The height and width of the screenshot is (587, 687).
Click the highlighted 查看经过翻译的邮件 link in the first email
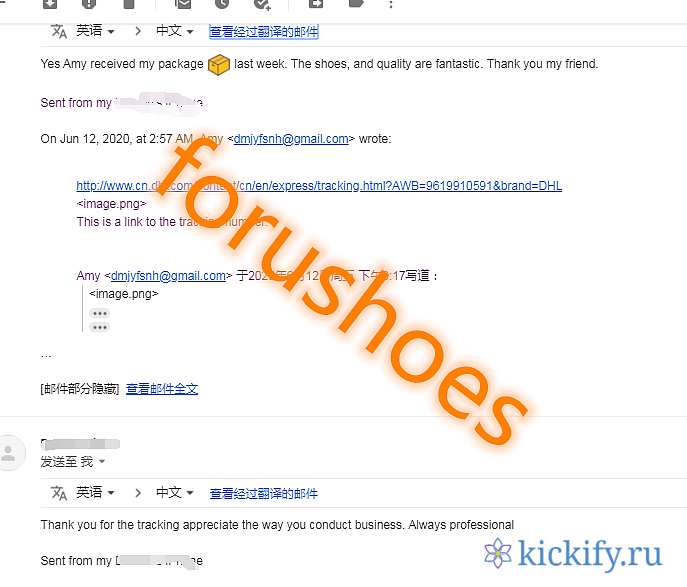(x=264, y=32)
